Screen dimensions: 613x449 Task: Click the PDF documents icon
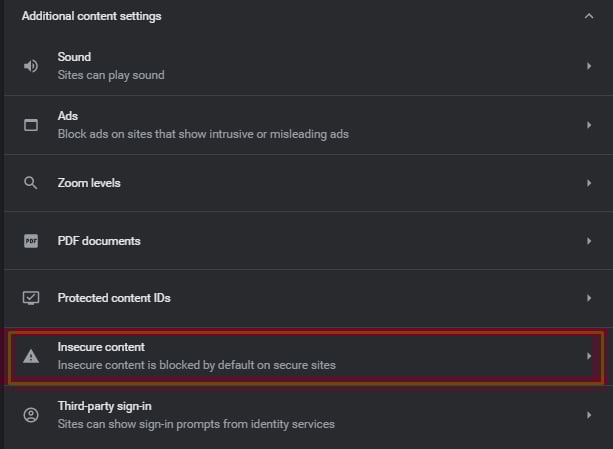point(31,241)
